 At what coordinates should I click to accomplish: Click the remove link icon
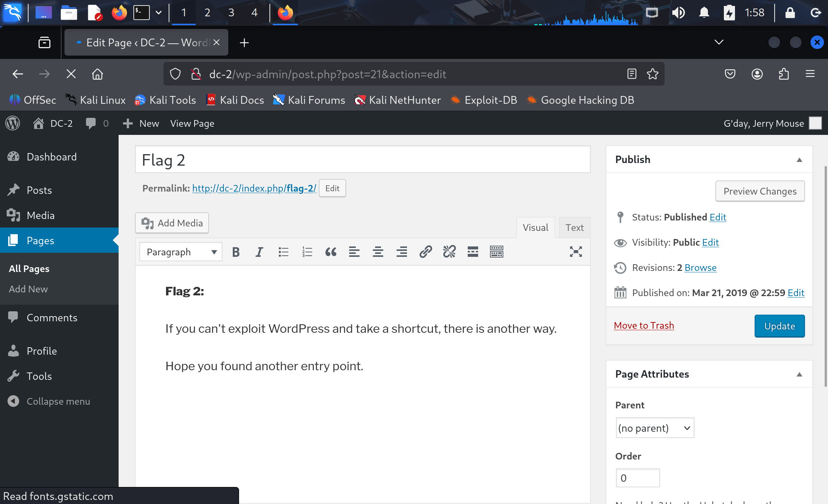[x=449, y=252]
